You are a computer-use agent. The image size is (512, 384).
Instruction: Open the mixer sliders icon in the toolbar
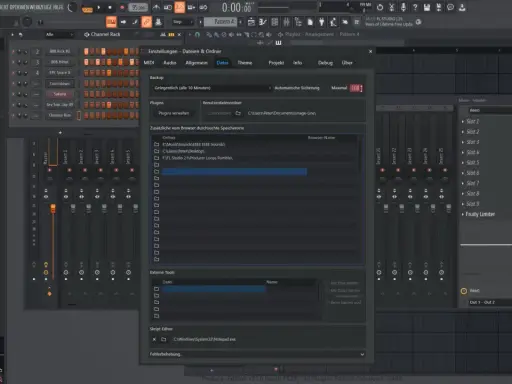(286, 22)
